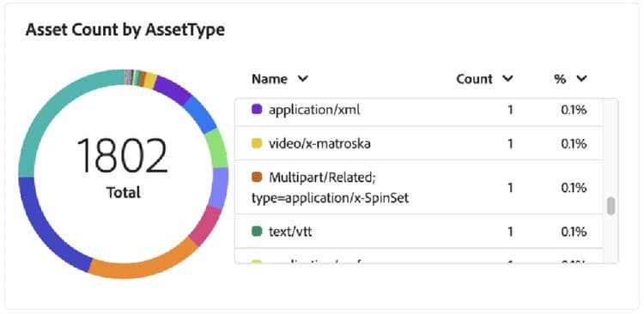Sort by the % column chevron
This screenshot has height=314, width=644.
581,78
